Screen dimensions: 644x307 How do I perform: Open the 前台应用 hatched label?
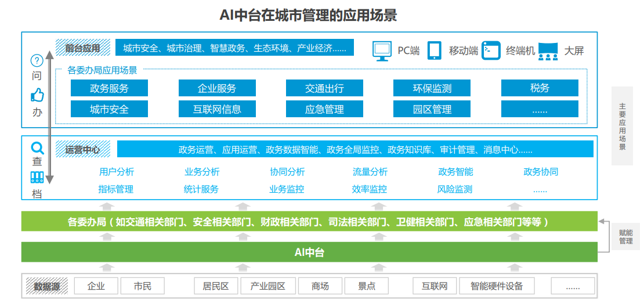point(82,48)
